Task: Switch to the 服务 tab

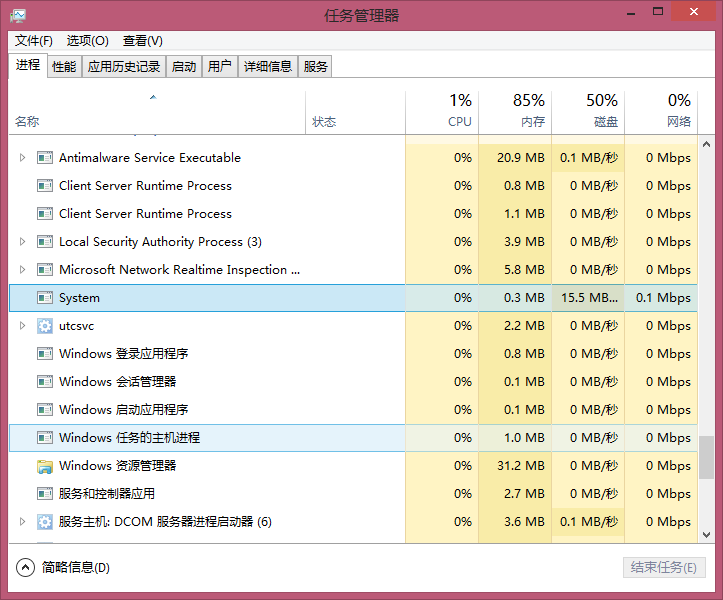Action: (315, 66)
